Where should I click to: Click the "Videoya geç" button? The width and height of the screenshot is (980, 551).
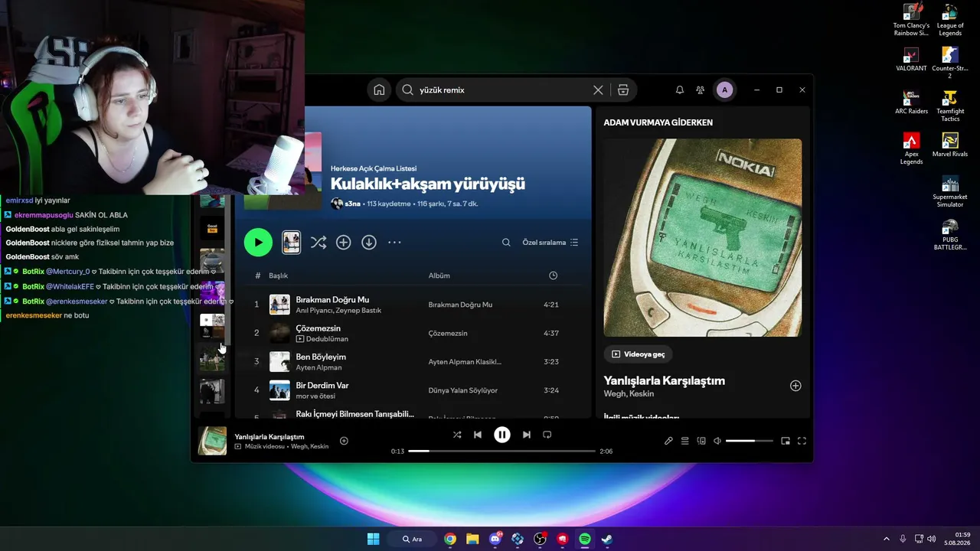click(x=639, y=354)
